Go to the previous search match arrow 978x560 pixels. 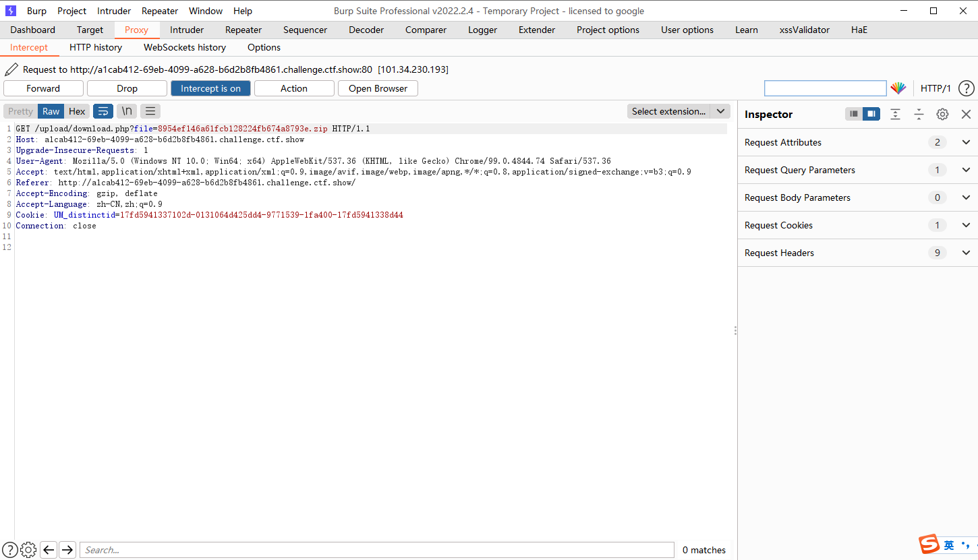(x=49, y=550)
